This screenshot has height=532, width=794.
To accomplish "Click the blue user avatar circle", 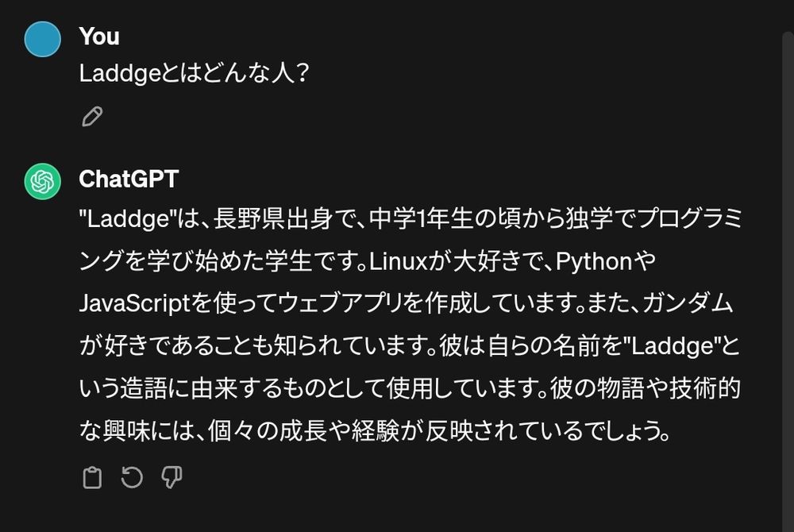I will click(x=42, y=38).
